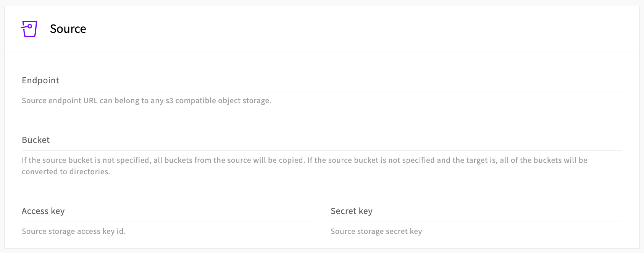Click the 'Access key' field label
Viewport: 644px width, 253px height.
coord(43,211)
